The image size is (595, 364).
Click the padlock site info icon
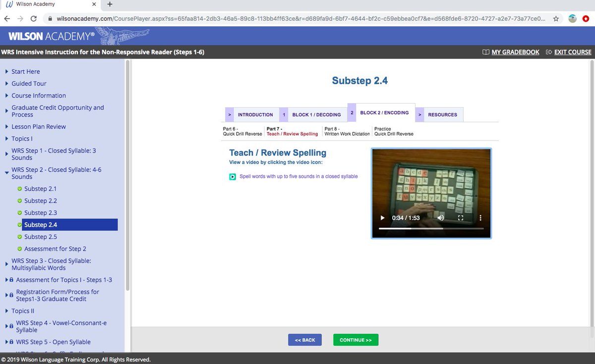tap(50, 19)
